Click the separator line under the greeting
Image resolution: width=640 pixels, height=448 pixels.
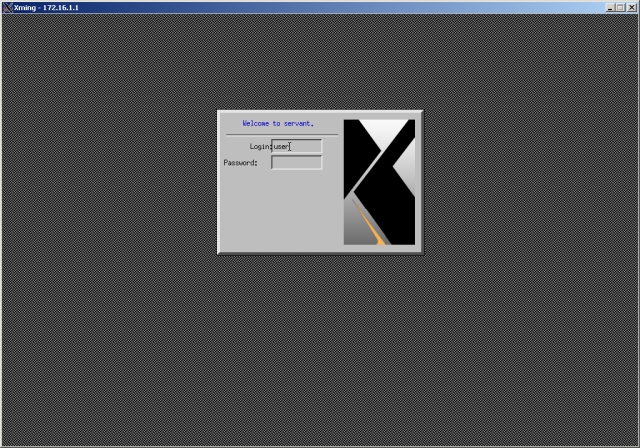(281, 134)
